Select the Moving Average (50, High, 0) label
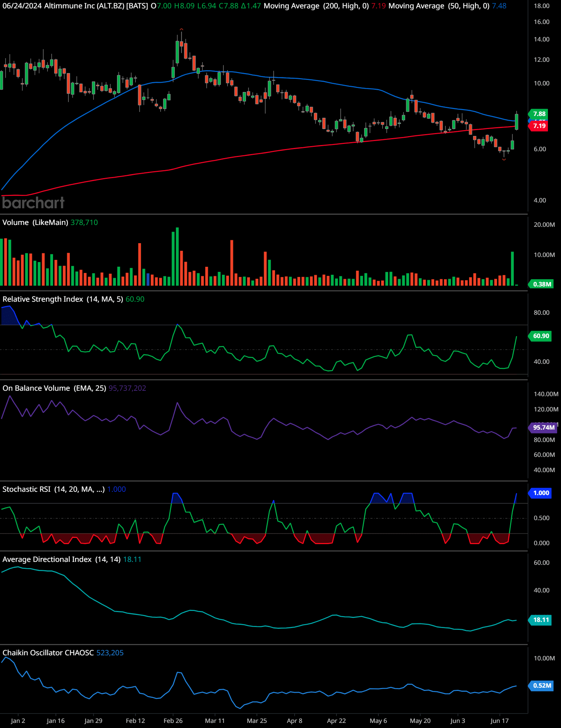 tap(439, 6)
